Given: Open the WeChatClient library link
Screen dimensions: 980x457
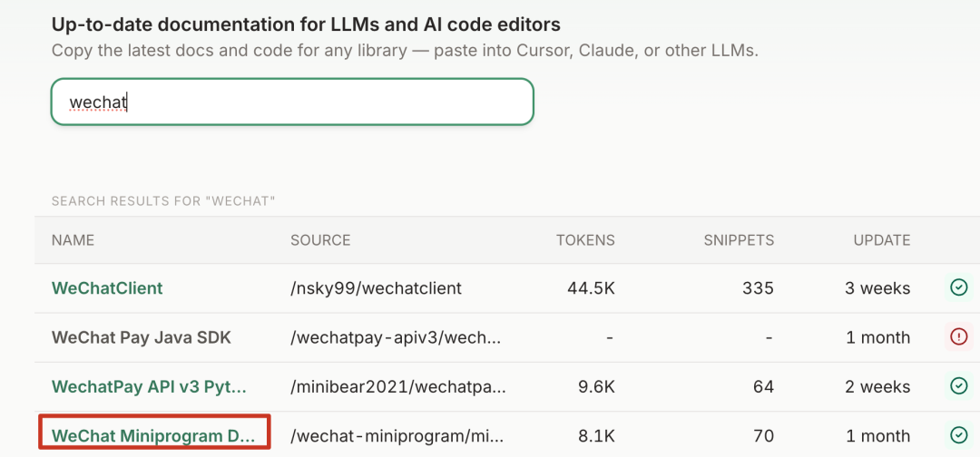Looking at the screenshot, I should tap(107, 287).
